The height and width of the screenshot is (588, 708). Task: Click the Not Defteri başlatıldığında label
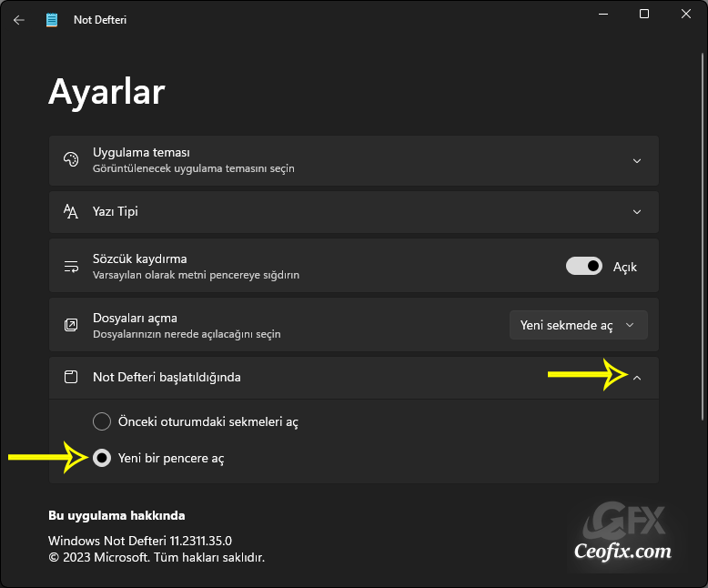167,377
